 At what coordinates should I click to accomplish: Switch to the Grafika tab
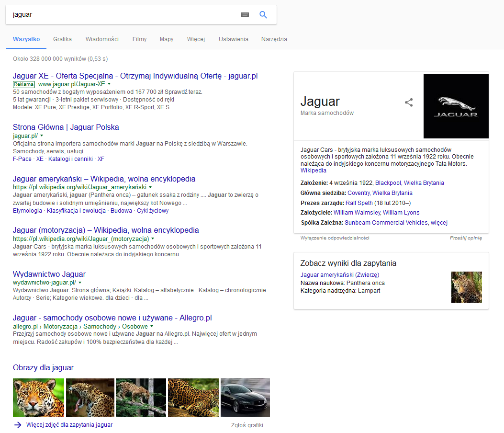(x=62, y=39)
